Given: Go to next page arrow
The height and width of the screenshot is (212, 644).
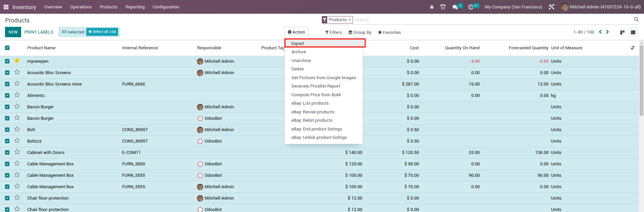Looking at the screenshot, I should pos(607,32).
